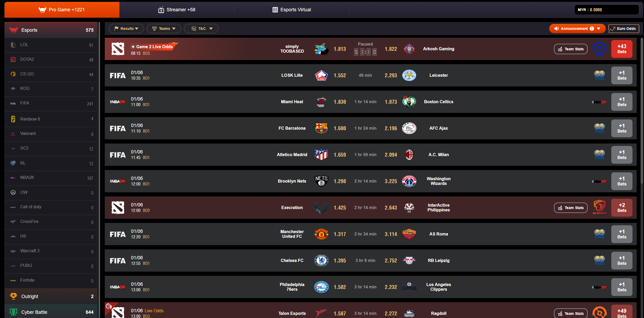Click the Manchester United crest icon
The height and width of the screenshot is (318, 644).
[x=321, y=234]
